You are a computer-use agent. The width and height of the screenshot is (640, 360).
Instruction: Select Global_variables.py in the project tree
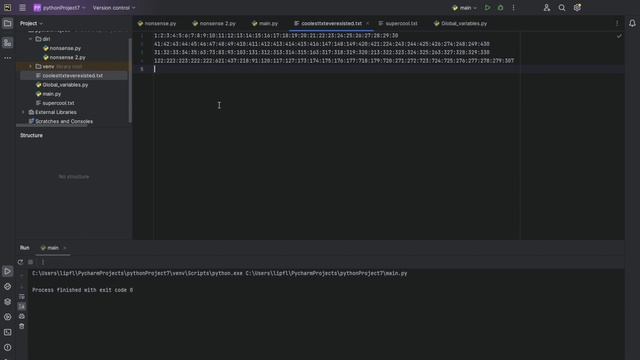click(x=65, y=85)
